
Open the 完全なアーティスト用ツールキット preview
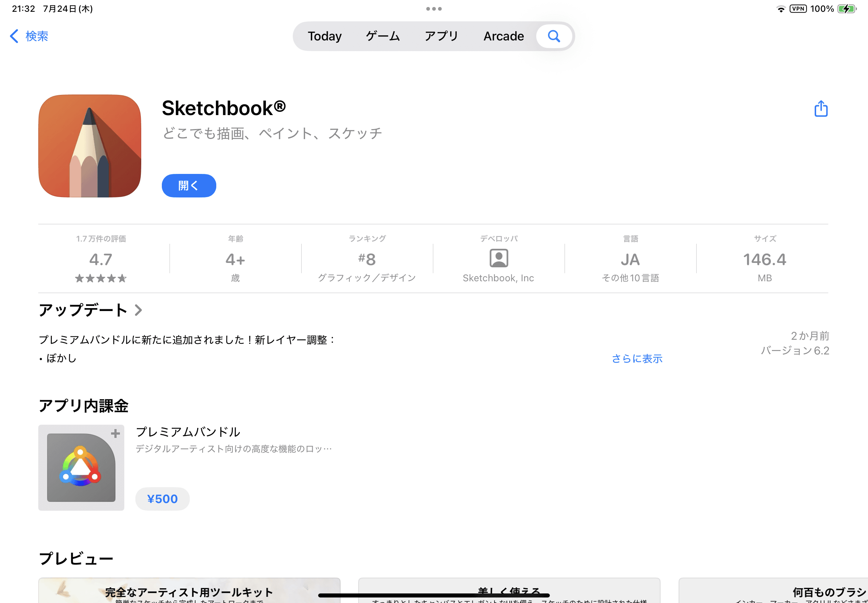(x=189, y=591)
